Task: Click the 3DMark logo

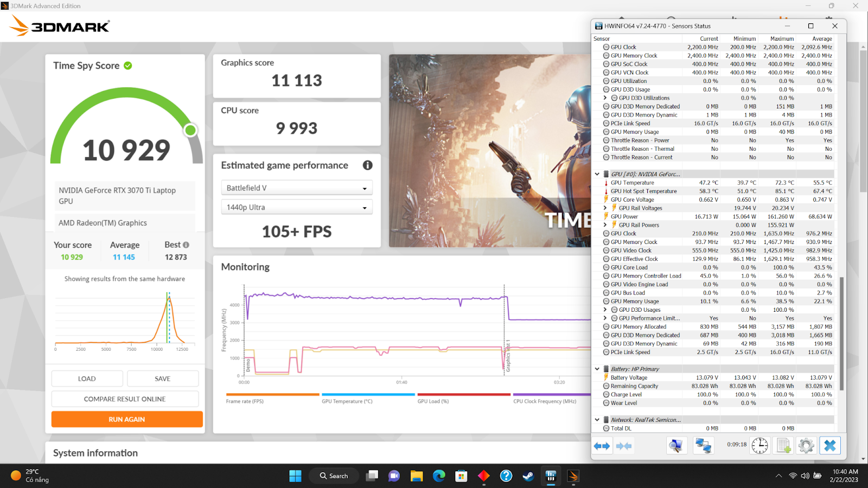Action: pos(60,25)
